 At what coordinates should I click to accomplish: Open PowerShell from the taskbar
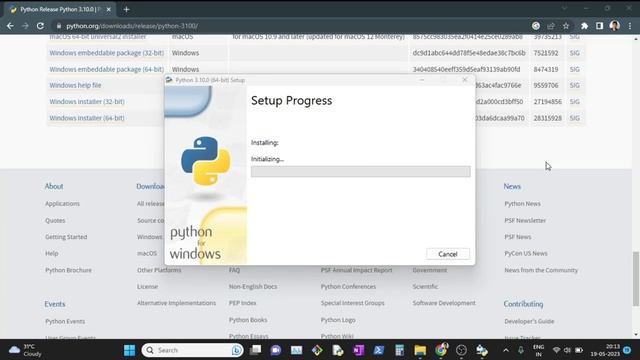pos(379,350)
